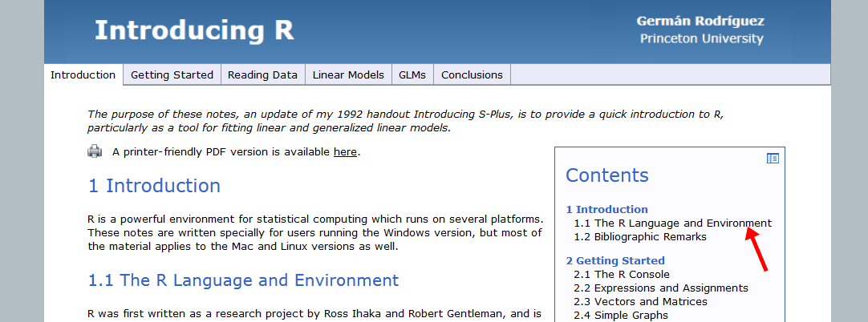Click the '1.1 The R Language and Environment' heading
The image size is (868, 322).
(x=244, y=280)
